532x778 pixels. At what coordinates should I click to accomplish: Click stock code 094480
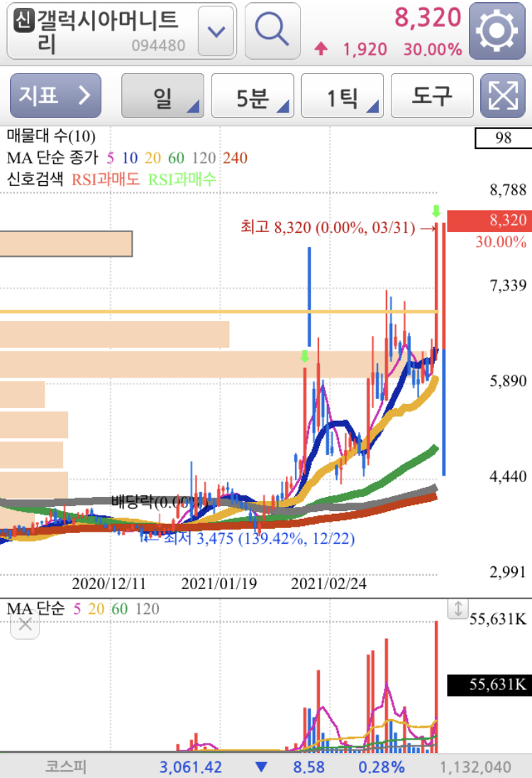tap(158, 45)
